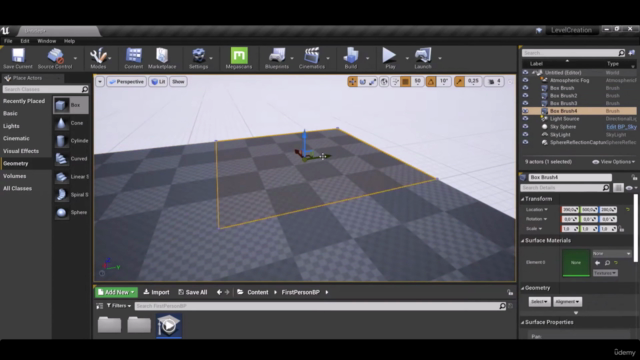Viewport: 640px width, 360px height.
Task: Hide Atmospheric Fog actor visibility
Action: 525,80
